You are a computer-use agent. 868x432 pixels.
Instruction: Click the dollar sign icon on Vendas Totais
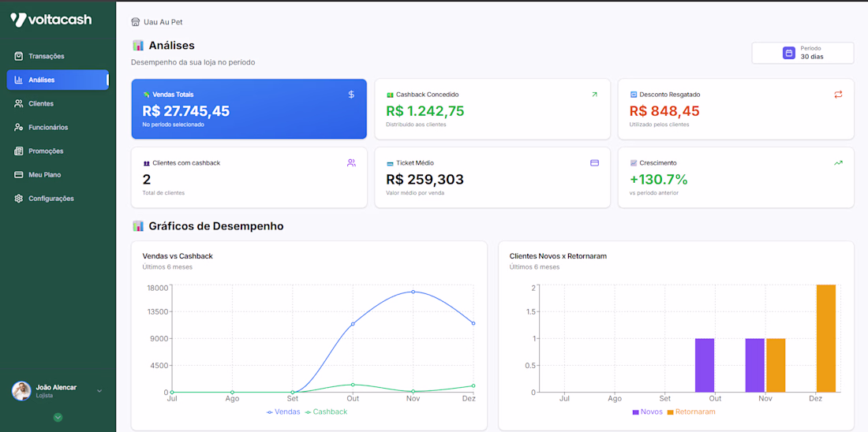[x=351, y=95]
